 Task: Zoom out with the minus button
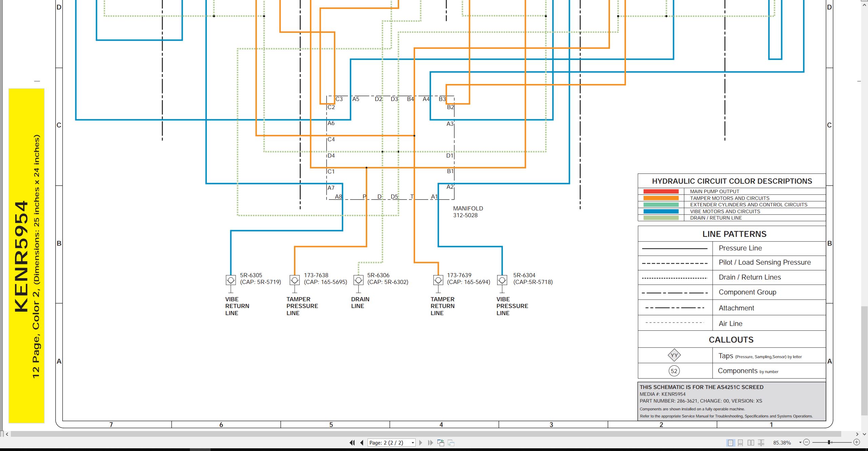[x=807, y=442]
